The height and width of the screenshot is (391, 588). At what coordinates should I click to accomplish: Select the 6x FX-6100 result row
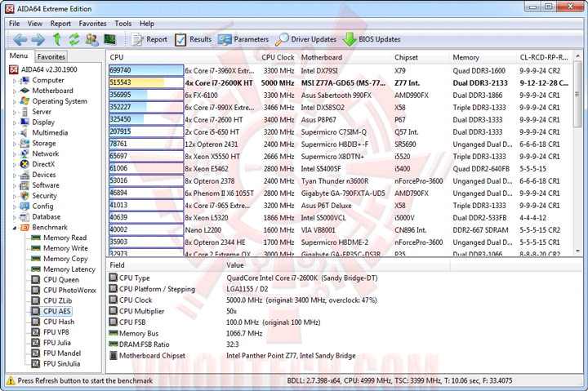[340, 96]
